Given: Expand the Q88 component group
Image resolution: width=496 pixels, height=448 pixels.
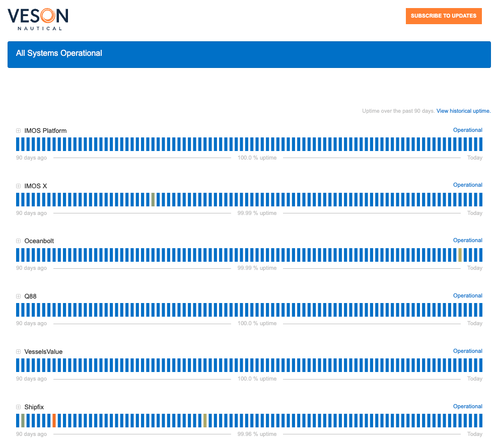Looking at the screenshot, I should pyautogui.click(x=19, y=296).
